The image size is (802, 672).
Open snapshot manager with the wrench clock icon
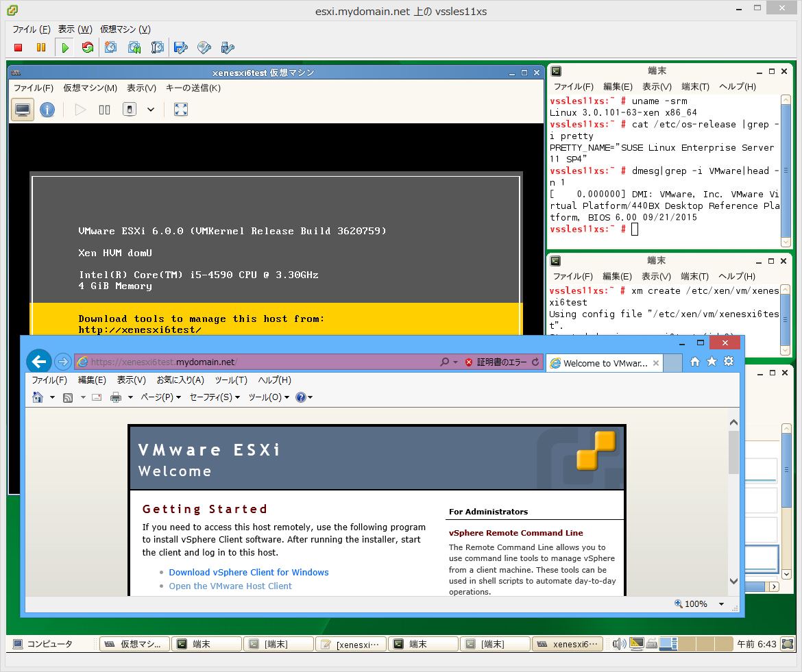pos(158,47)
